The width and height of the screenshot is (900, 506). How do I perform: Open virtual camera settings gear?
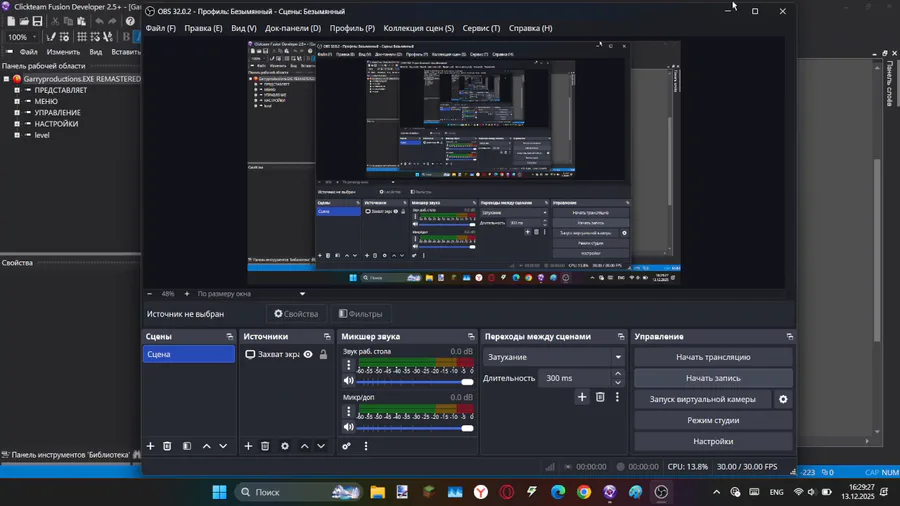pyautogui.click(x=783, y=399)
